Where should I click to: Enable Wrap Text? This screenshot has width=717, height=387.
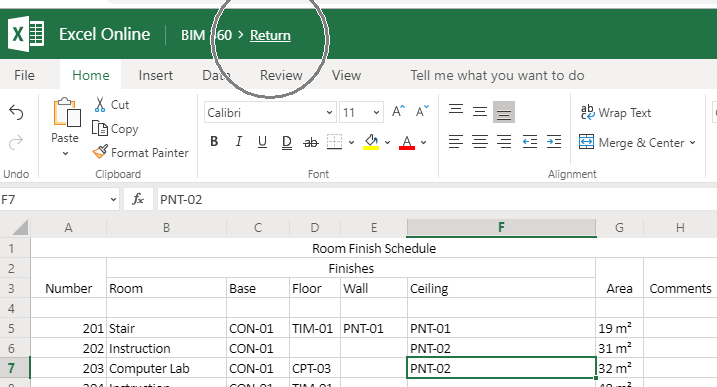click(x=615, y=113)
